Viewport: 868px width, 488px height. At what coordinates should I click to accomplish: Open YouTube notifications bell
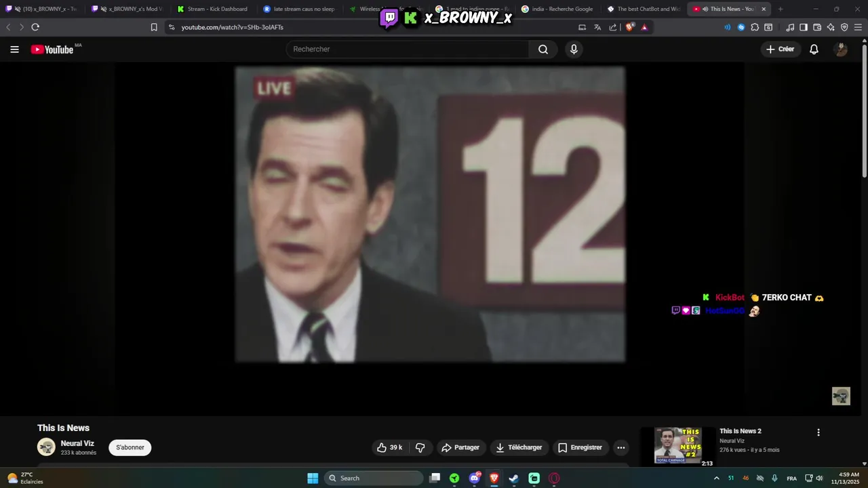pos(814,49)
